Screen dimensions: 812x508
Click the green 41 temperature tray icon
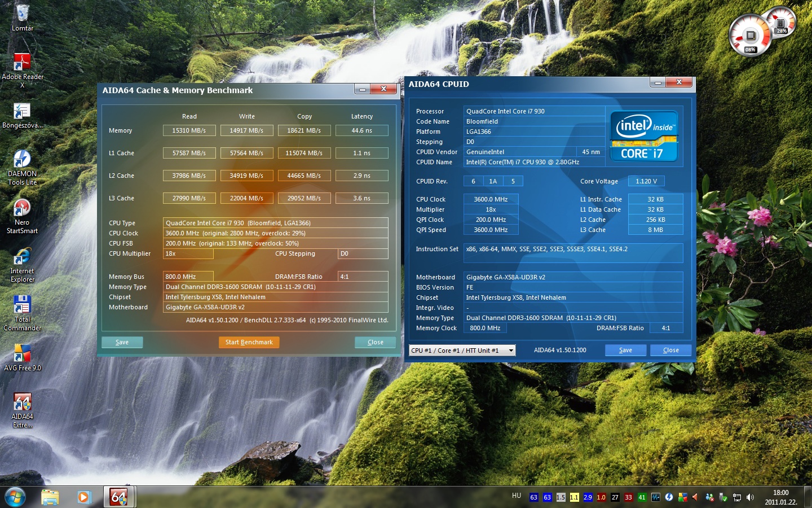pyautogui.click(x=642, y=497)
